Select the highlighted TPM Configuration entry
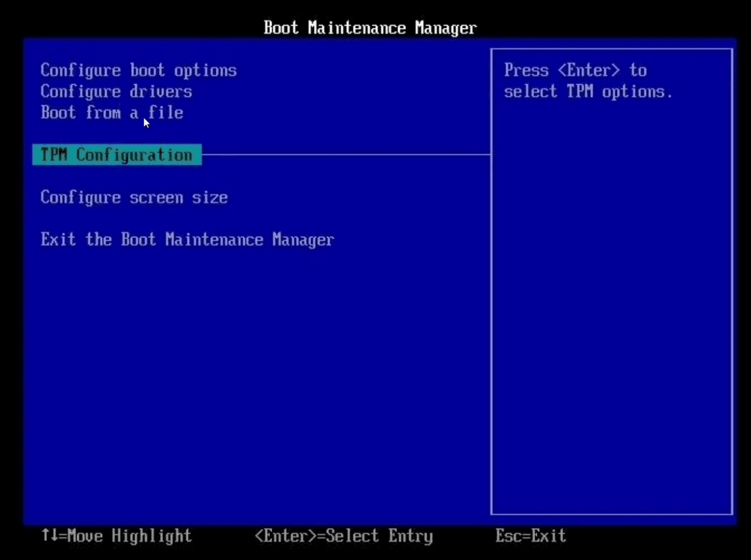The image size is (751, 560). click(x=116, y=155)
